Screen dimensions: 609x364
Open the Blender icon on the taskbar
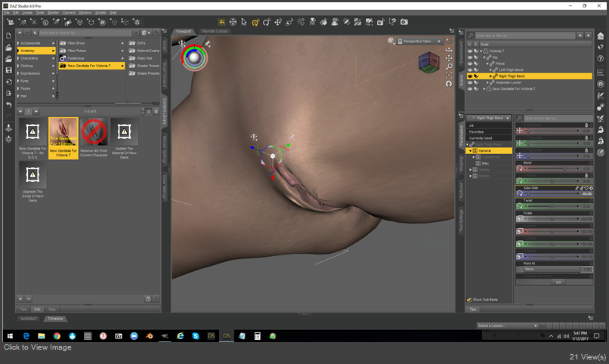point(149,336)
